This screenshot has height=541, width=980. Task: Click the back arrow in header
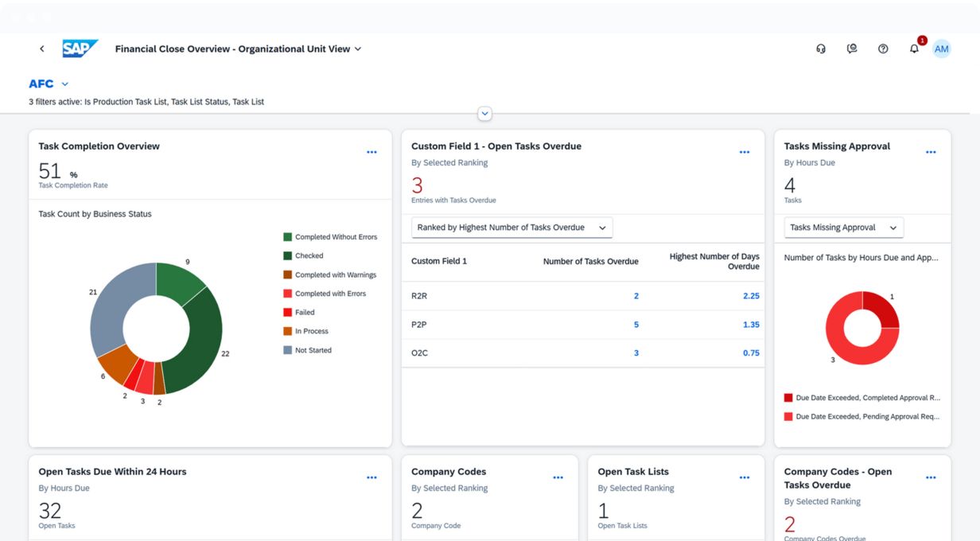(42, 49)
